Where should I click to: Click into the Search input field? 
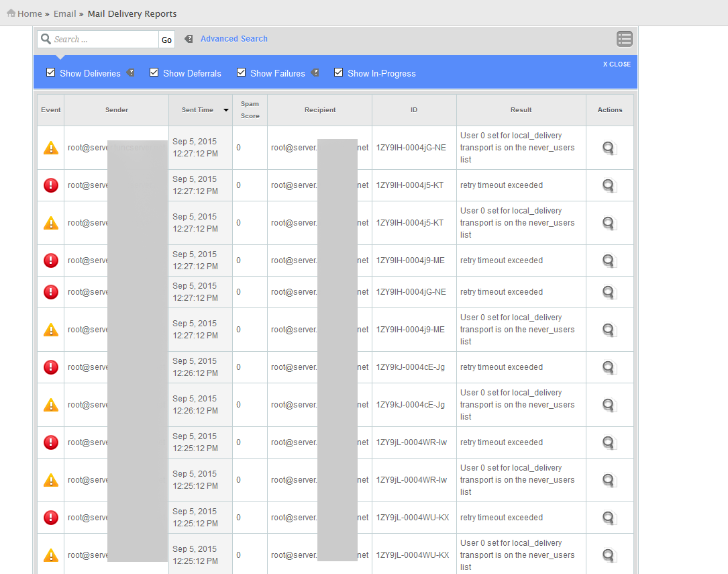point(104,40)
